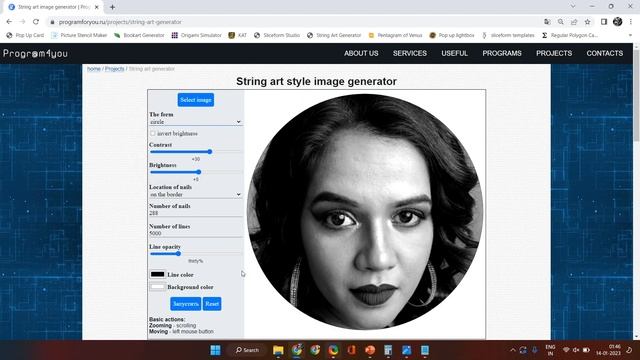
Task: Click the Line opacity slider handle
Action: 178,253
